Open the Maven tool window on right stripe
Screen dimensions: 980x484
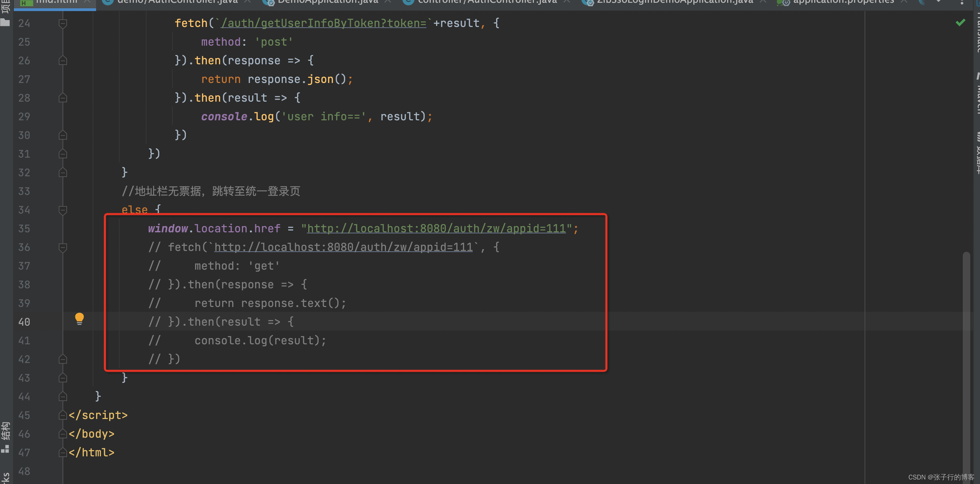tap(977, 93)
